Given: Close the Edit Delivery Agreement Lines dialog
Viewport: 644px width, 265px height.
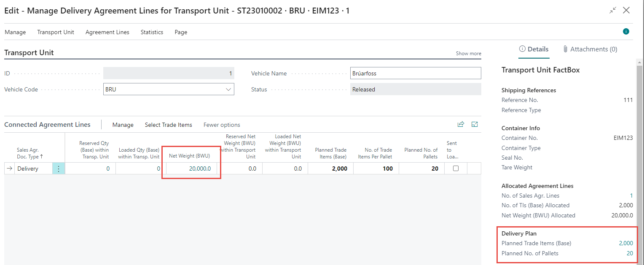Looking at the screenshot, I should click(626, 11).
